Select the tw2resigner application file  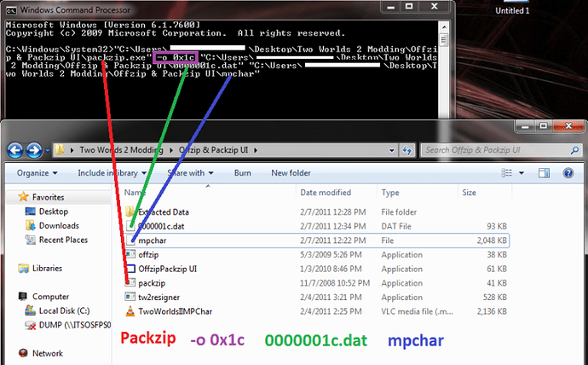pyautogui.click(x=158, y=298)
